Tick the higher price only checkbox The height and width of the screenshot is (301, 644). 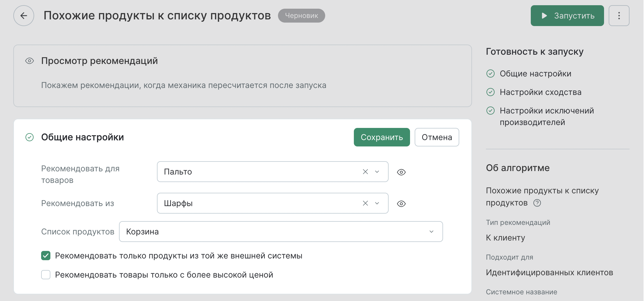coord(46,275)
